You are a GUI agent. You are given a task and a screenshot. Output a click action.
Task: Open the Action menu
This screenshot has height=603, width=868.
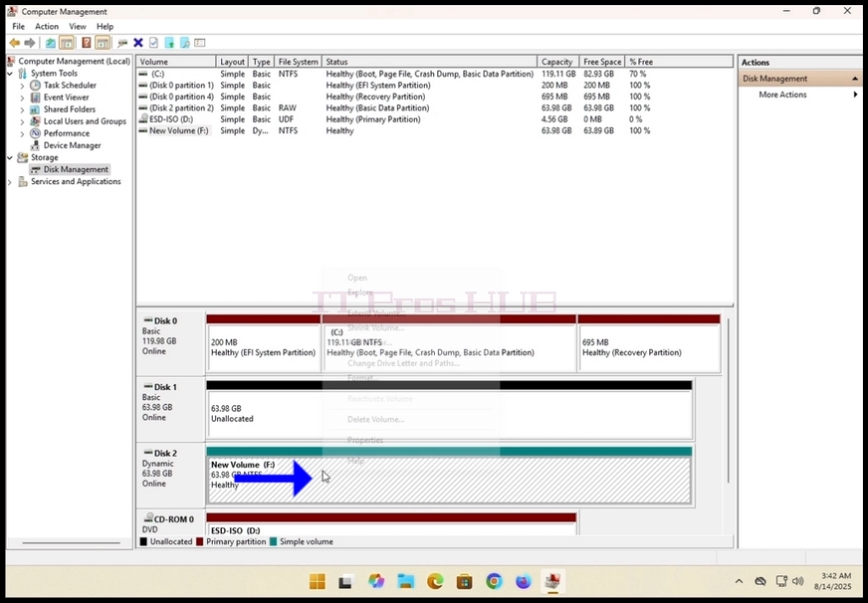pyautogui.click(x=46, y=26)
